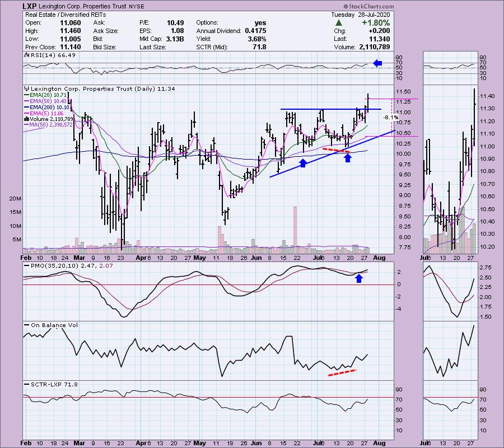The image size is (504, 448).
Task: Click the NYSE exchange label
Action: (x=136, y=6)
